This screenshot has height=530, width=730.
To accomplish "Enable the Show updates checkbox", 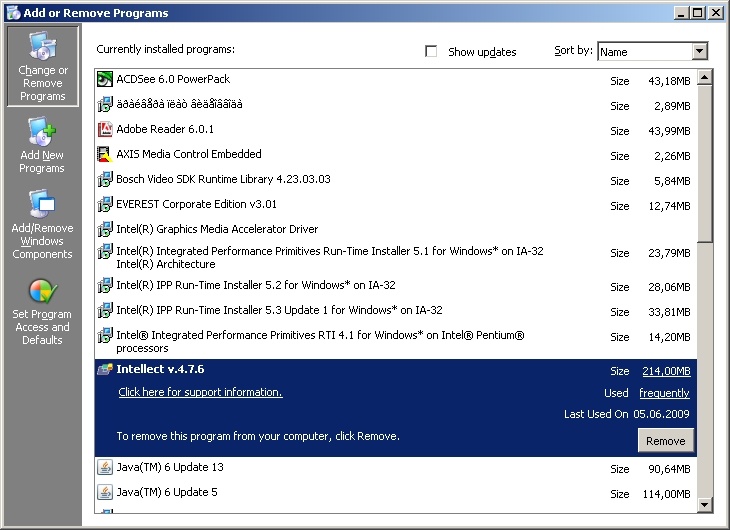I will tap(432, 51).
